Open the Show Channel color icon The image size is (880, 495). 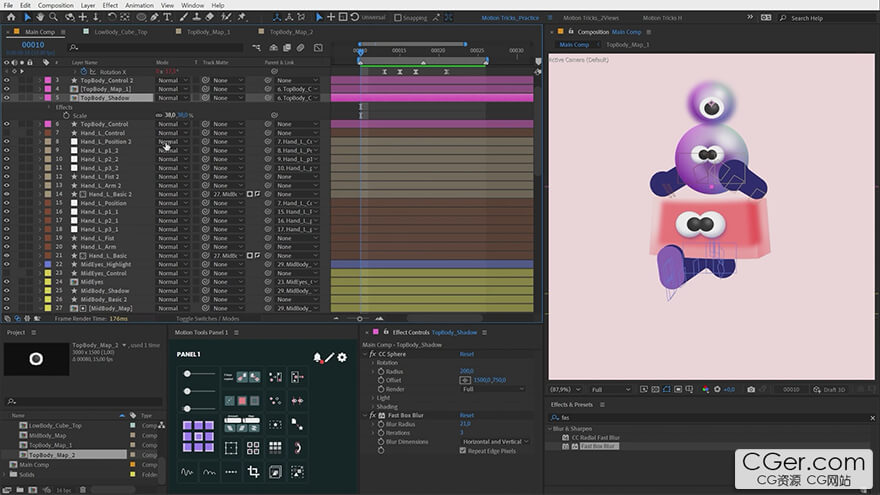[705, 389]
